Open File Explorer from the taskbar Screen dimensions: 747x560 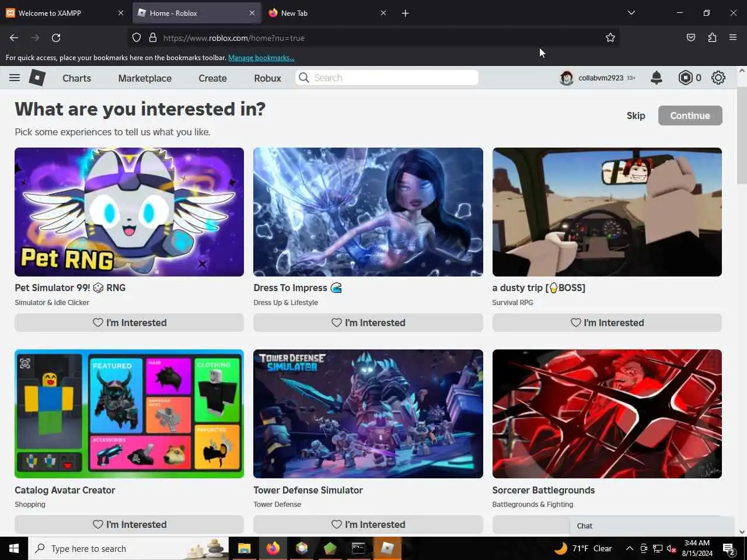tap(244, 548)
